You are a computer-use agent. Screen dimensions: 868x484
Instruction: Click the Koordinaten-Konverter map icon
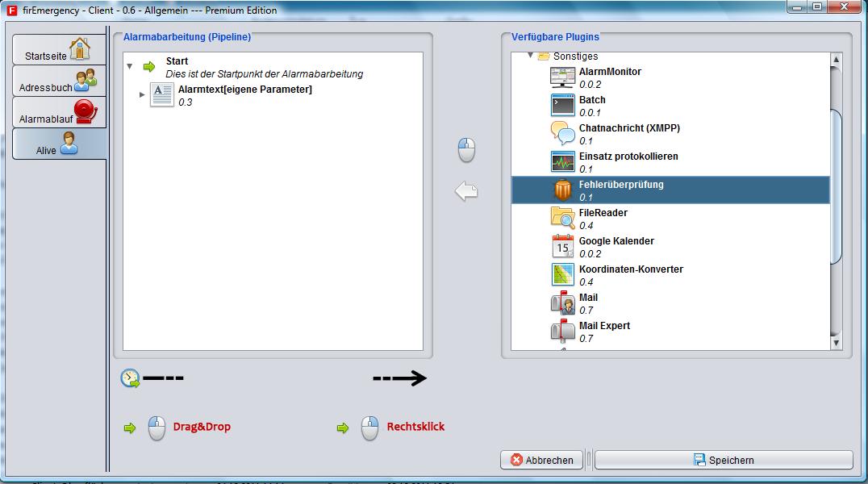562,274
